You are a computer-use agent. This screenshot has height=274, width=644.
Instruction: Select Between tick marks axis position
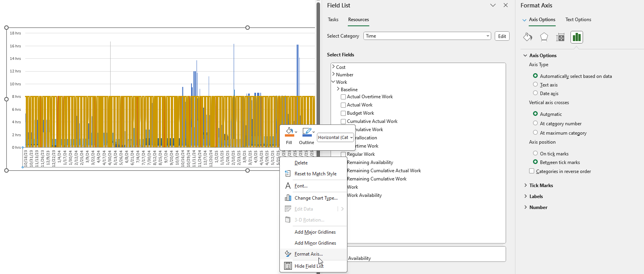[535, 162]
